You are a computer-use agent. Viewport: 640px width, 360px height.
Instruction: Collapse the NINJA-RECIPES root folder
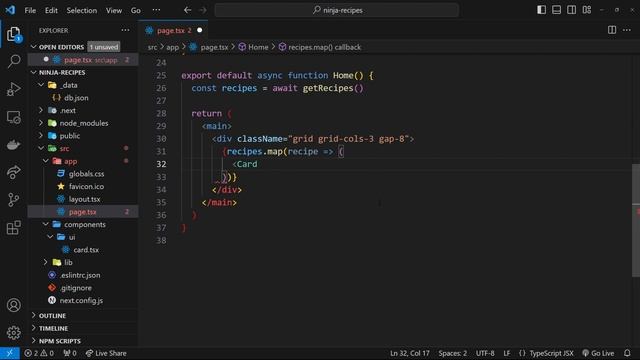coord(33,72)
